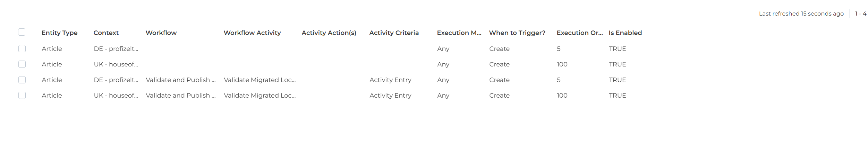The width and height of the screenshot is (868, 154).
Task: Toggle the select-all header checkbox
Action: (x=22, y=32)
